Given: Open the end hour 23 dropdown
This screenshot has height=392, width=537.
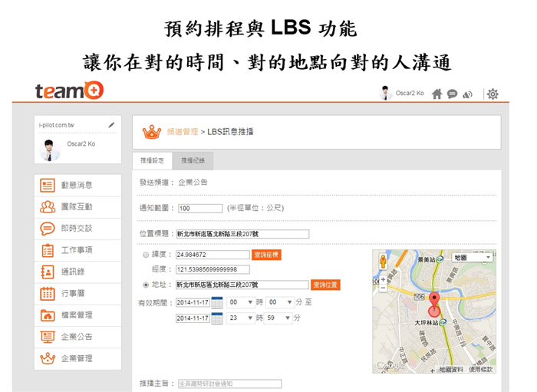Looking at the screenshot, I should [241, 318].
